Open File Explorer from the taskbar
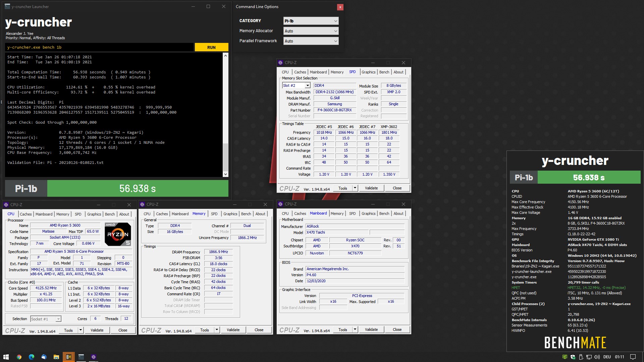This screenshot has height=362, width=644. [56, 357]
